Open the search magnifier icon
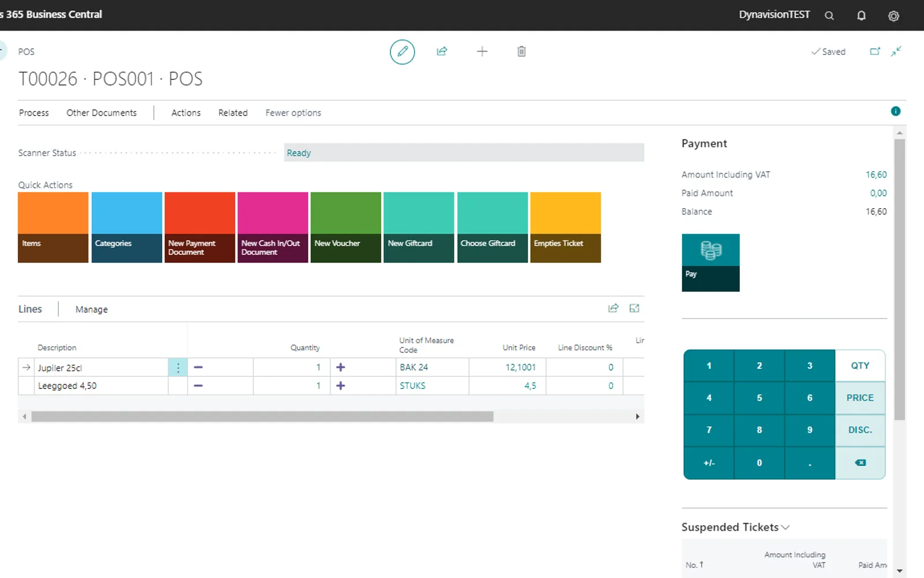The height and width of the screenshot is (578, 924). pos(829,16)
